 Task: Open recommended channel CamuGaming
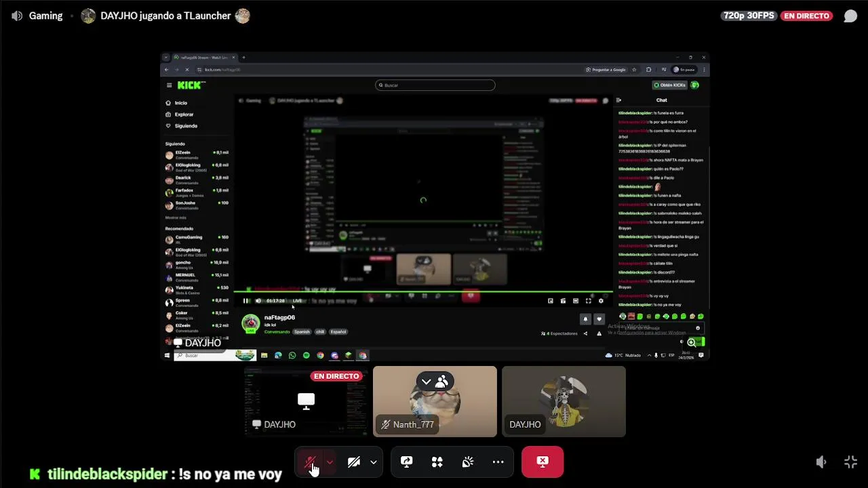coord(197,239)
